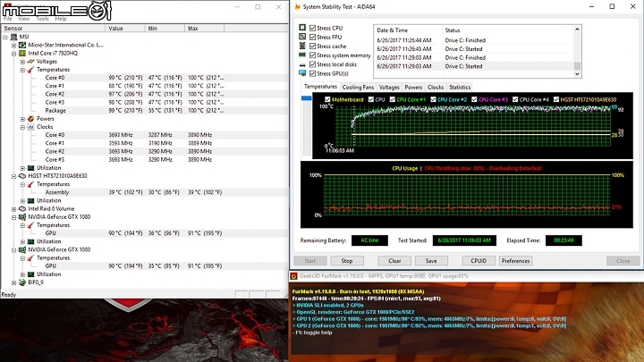Open the Statistics tab
This screenshot has width=644, height=362.
tap(460, 87)
